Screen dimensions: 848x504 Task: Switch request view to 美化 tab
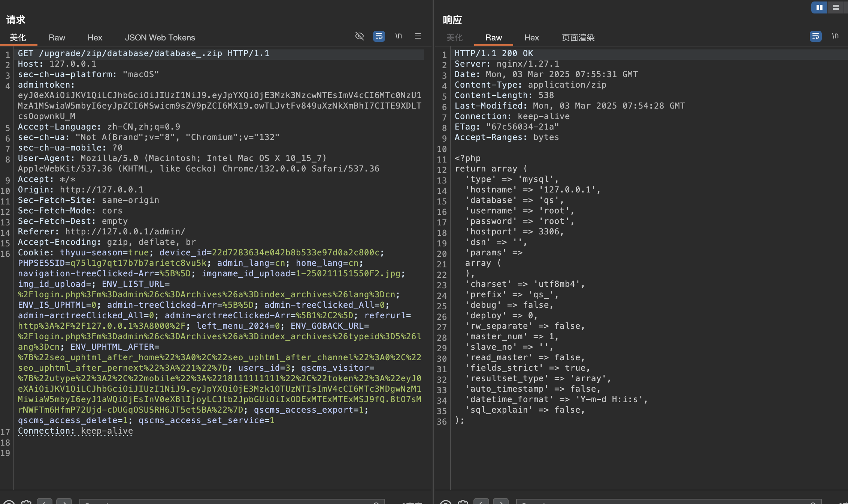(18, 37)
